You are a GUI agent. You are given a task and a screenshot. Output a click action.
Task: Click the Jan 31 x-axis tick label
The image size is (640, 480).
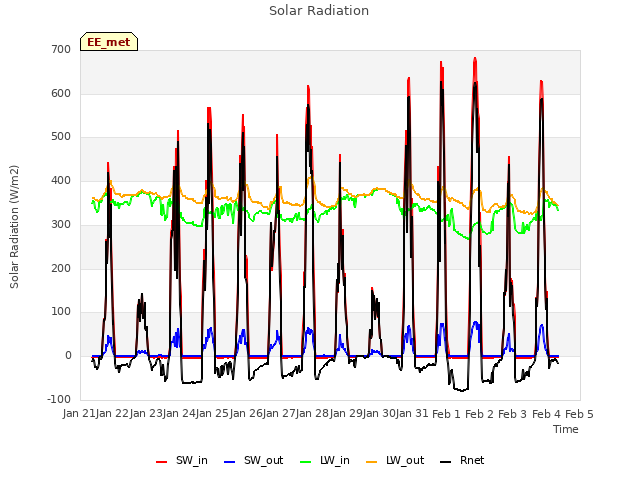412,413
